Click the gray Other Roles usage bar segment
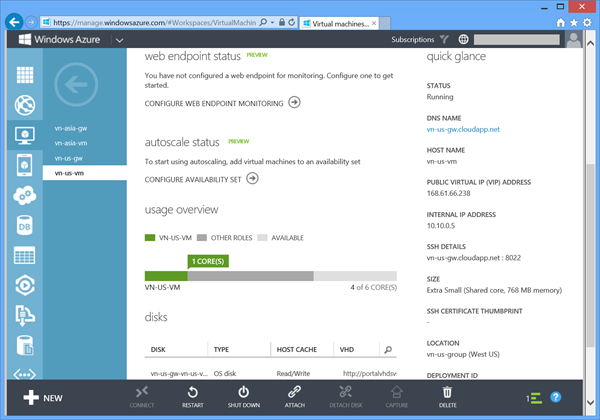This screenshot has width=600, height=420. click(251, 276)
